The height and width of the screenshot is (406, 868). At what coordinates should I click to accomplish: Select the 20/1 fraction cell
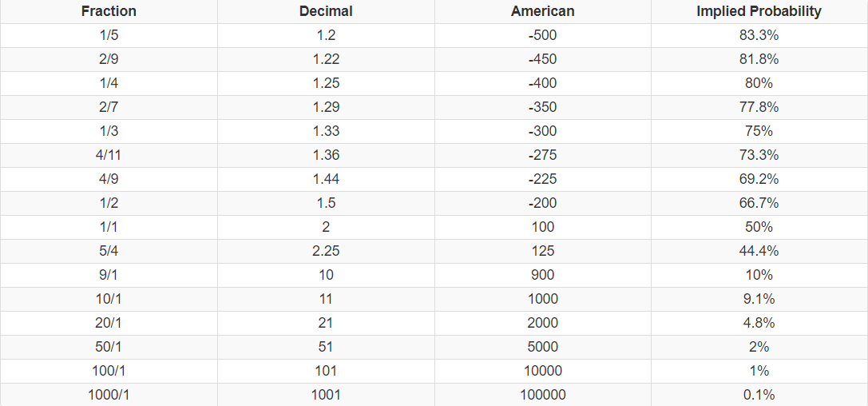click(109, 323)
